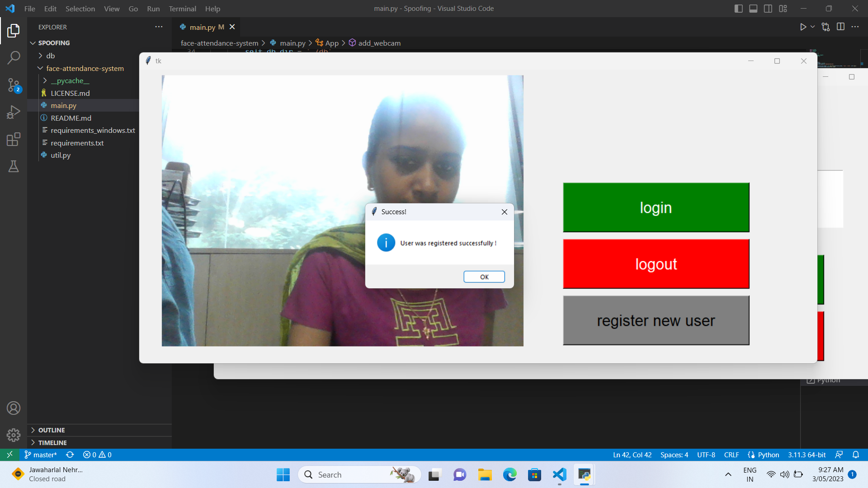Open Source Control showing 2 pending changes

click(x=14, y=85)
